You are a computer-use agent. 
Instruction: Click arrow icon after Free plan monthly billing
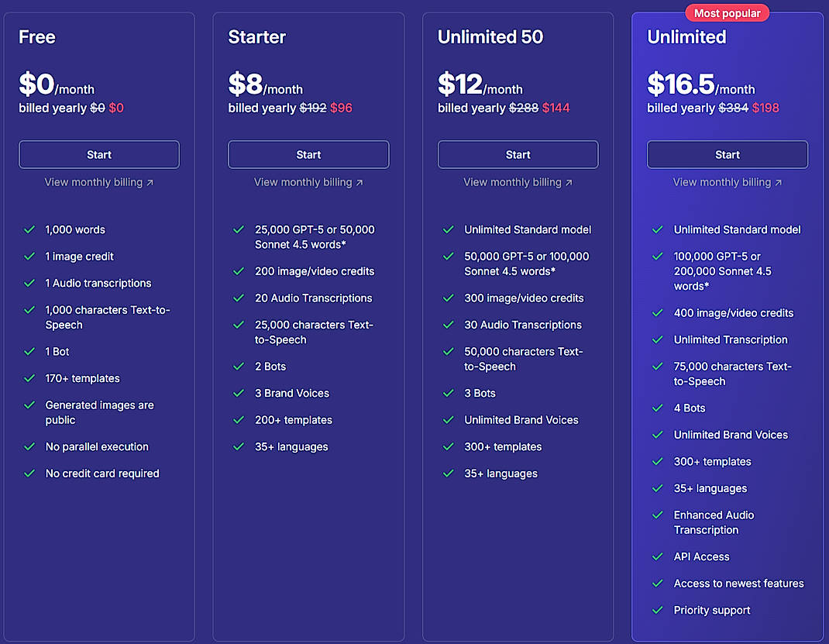(x=150, y=182)
